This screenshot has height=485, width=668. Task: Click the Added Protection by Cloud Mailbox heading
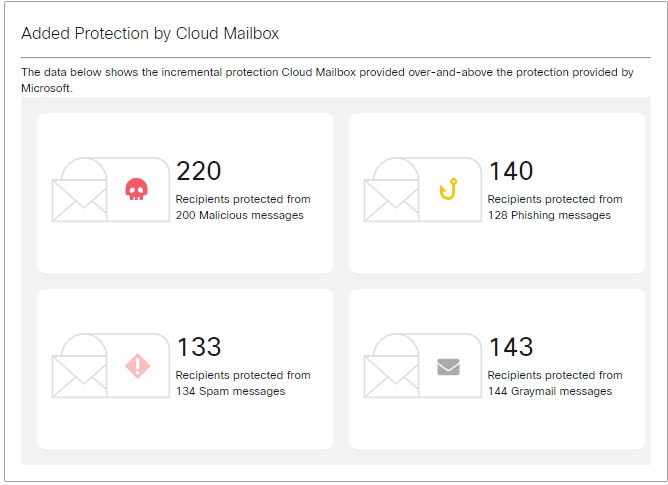point(150,33)
